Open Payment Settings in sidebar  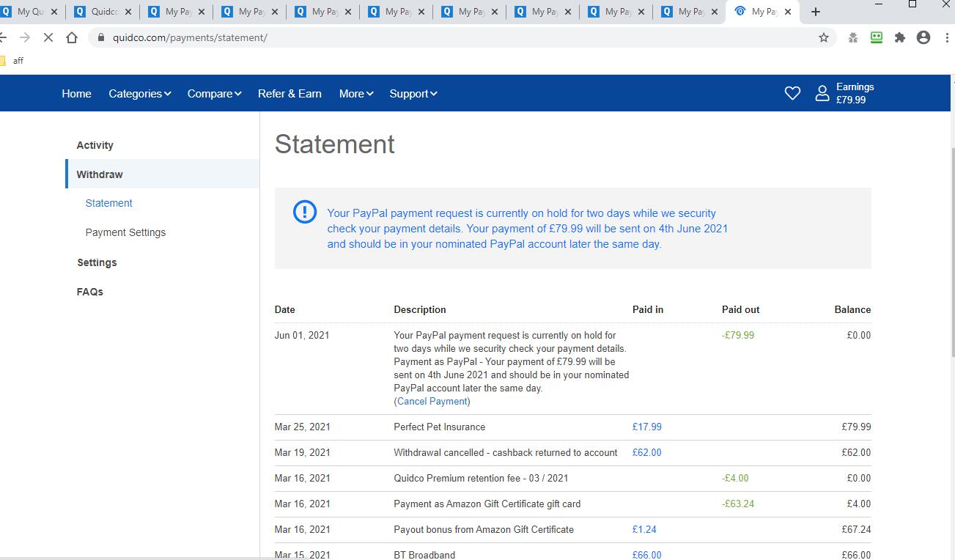click(x=125, y=232)
